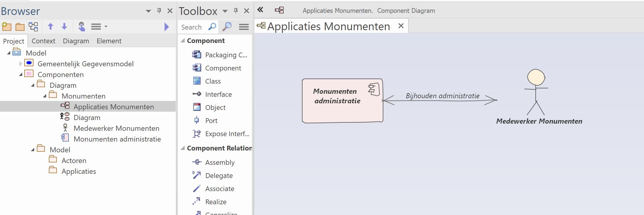
Task: Collapse the Component Relationships toolbox group
Action: point(183,148)
